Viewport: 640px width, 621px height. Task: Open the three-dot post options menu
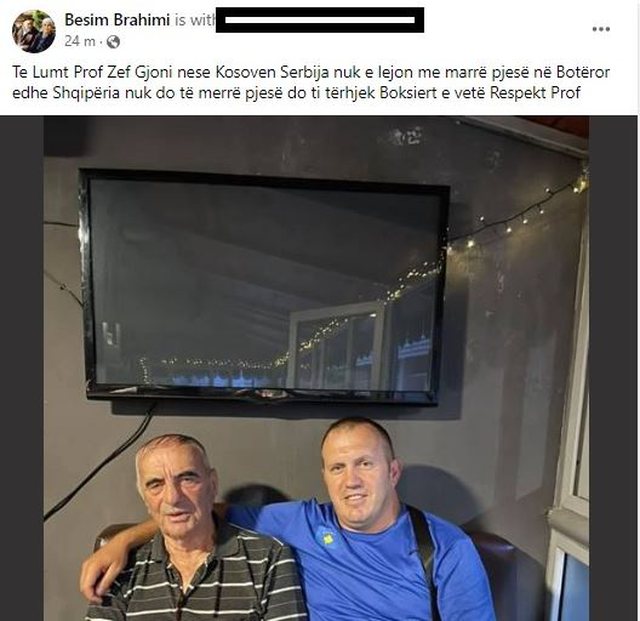pyautogui.click(x=601, y=29)
